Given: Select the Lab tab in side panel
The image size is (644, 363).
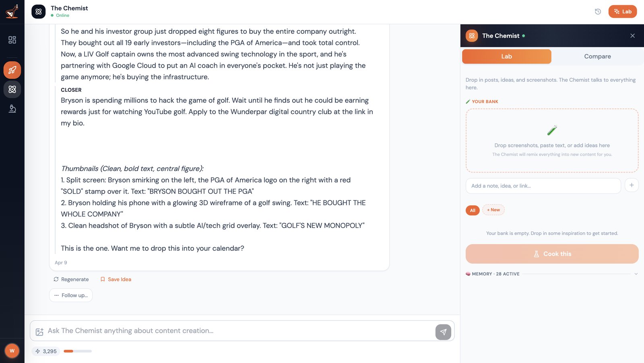Looking at the screenshot, I should tap(506, 57).
